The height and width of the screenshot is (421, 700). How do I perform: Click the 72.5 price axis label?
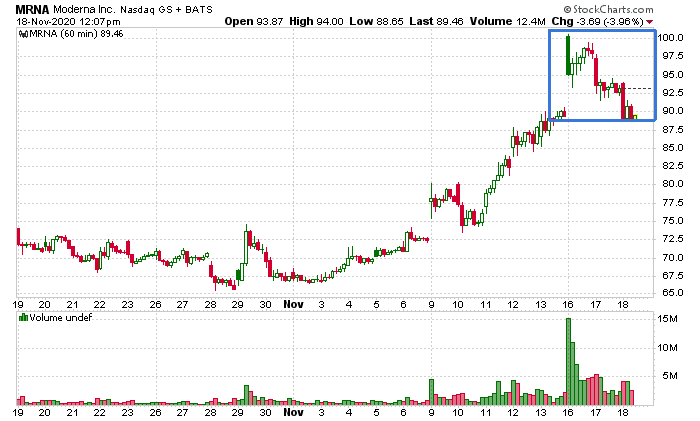pyautogui.click(x=673, y=239)
